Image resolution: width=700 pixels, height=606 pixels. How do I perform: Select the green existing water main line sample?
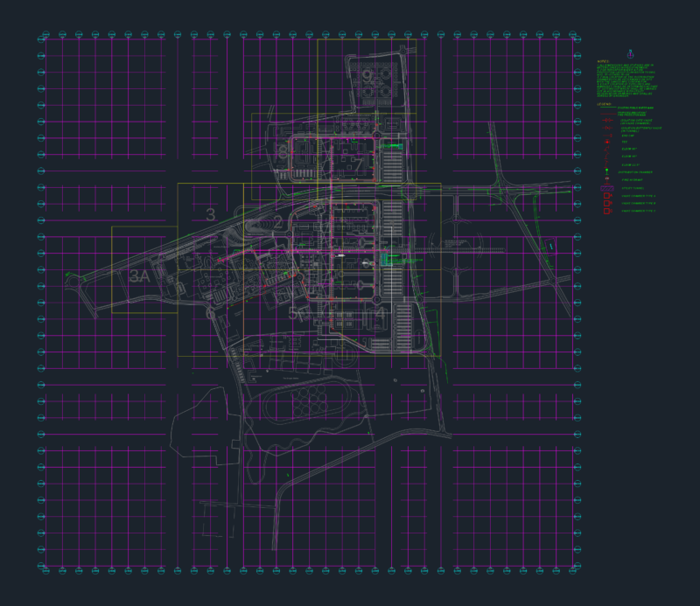pos(607,108)
